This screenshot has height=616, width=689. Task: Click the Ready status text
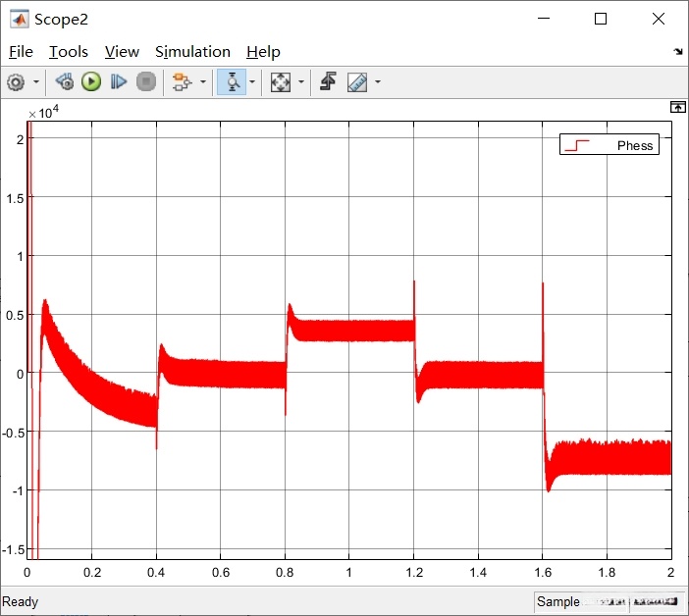click(x=21, y=601)
